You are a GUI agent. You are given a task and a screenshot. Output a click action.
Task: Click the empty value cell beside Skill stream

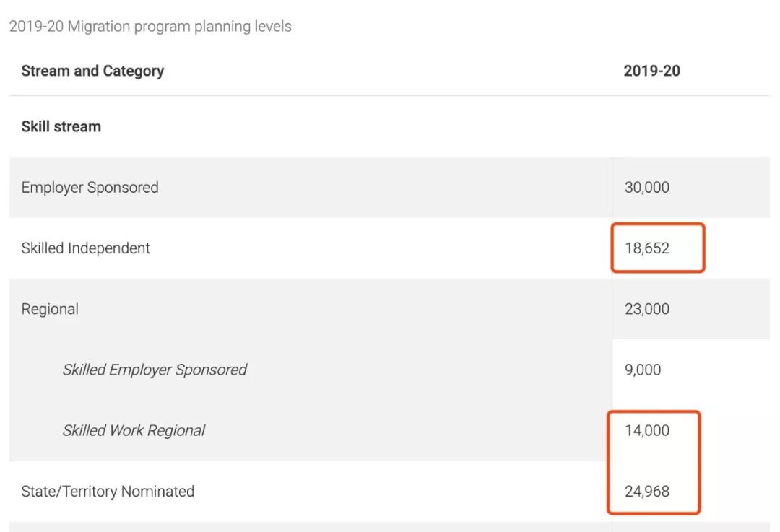690,126
